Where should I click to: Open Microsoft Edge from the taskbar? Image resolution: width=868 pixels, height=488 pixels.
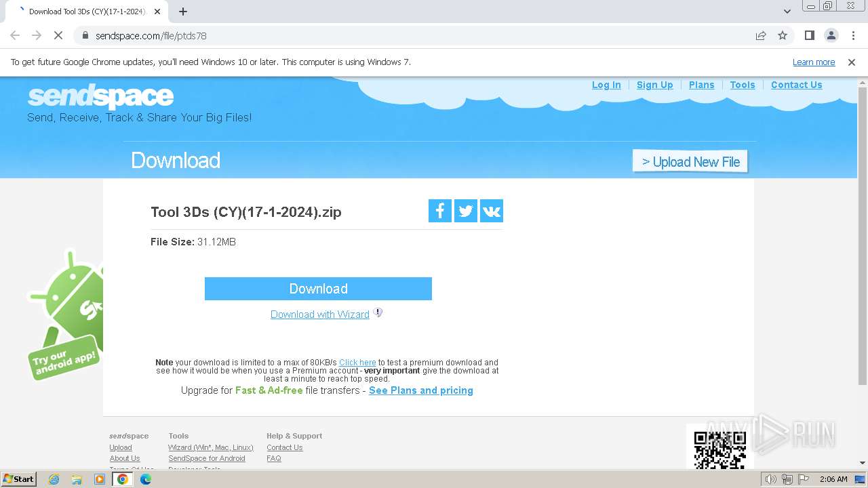[x=146, y=479]
